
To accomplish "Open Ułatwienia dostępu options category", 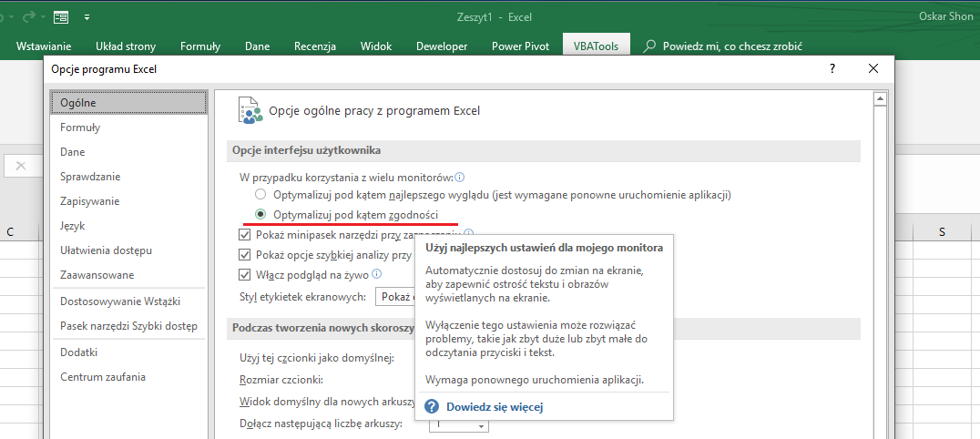I will [x=128, y=250].
